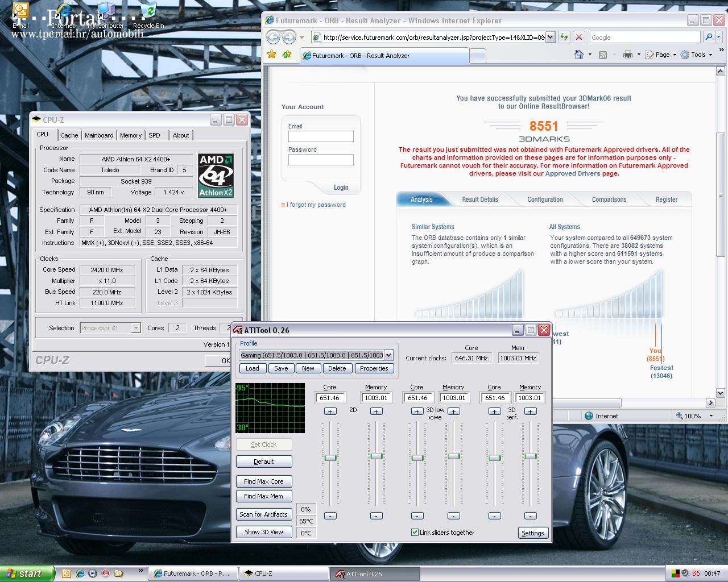Viewport: 728px width, 582px height.
Task: Switch to the Mainboard tab in CPU-Z
Action: point(99,135)
